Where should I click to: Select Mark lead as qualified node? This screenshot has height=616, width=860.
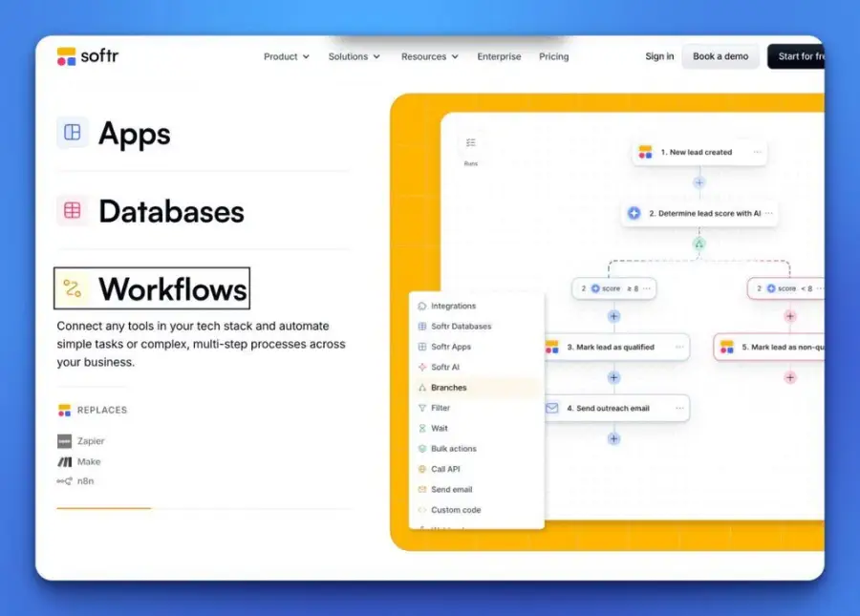pyautogui.click(x=617, y=347)
